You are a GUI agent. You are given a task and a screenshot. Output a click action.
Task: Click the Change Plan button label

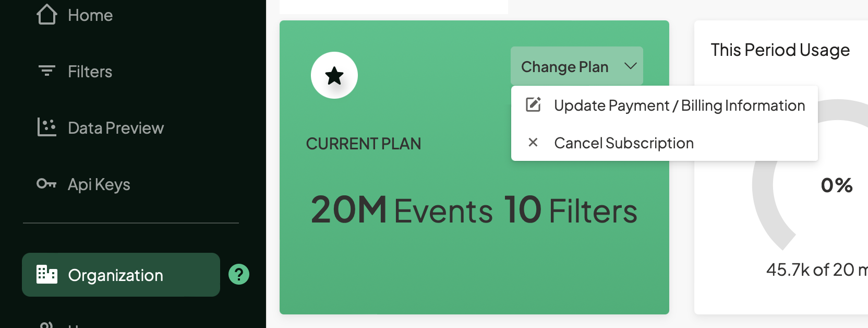coord(564,67)
